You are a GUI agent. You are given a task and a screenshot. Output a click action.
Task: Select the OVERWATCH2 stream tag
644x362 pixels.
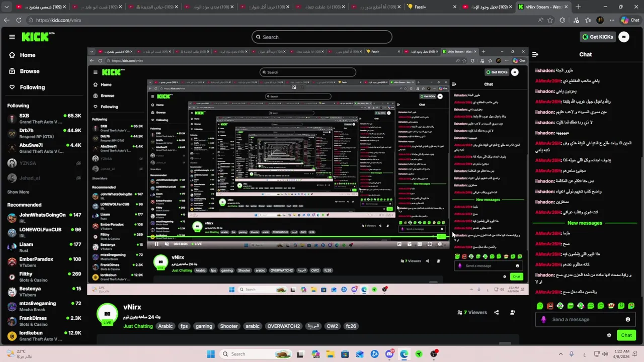[284, 326]
